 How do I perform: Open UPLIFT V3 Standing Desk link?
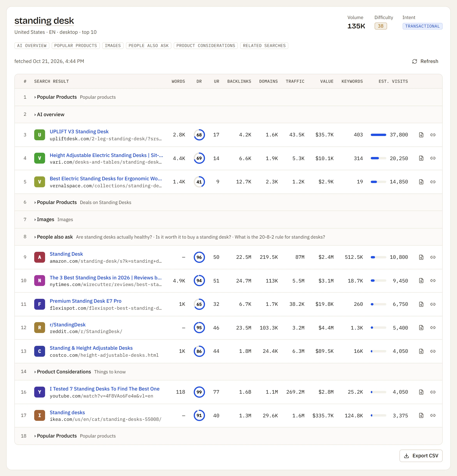(79, 131)
